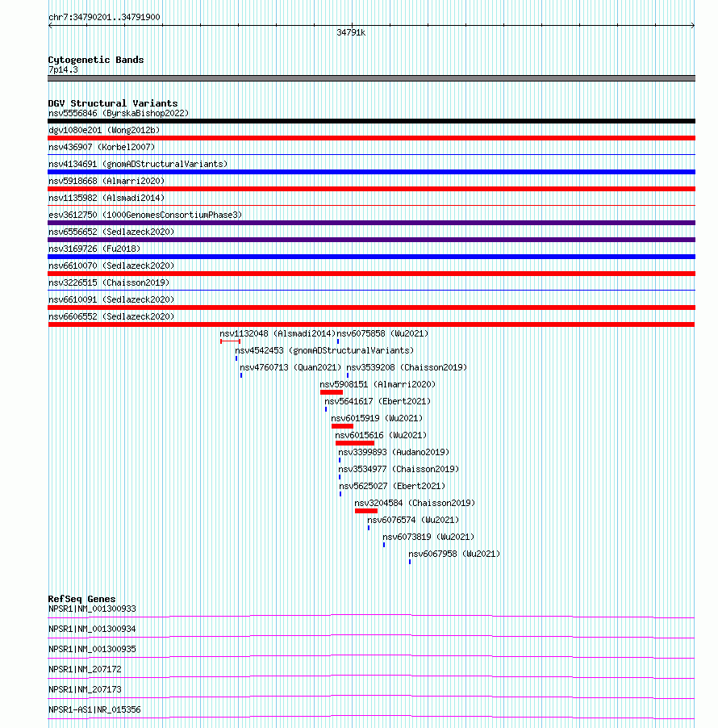Select the dgv1080e201 (Wong2012b) variant label
The image size is (718, 728).
click(x=104, y=130)
